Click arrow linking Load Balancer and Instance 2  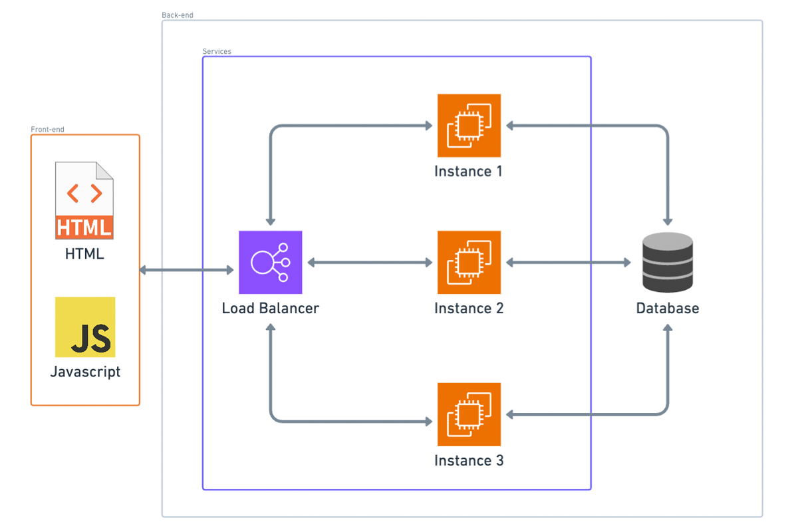[370, 263]
